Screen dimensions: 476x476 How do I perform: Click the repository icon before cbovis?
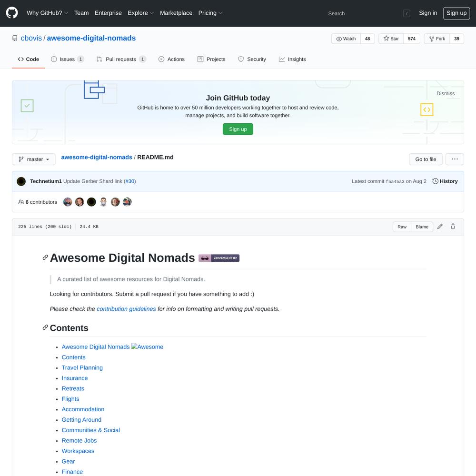[x=15, y=38]
